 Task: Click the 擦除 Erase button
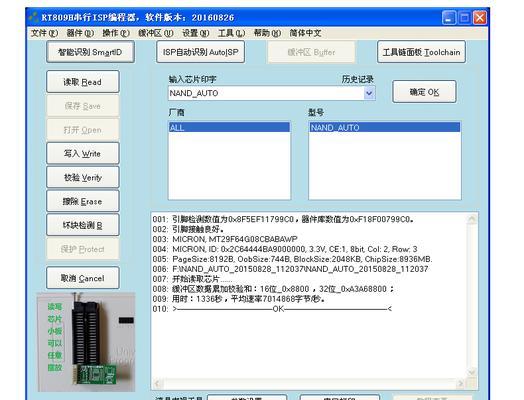(x=83, y=202)
